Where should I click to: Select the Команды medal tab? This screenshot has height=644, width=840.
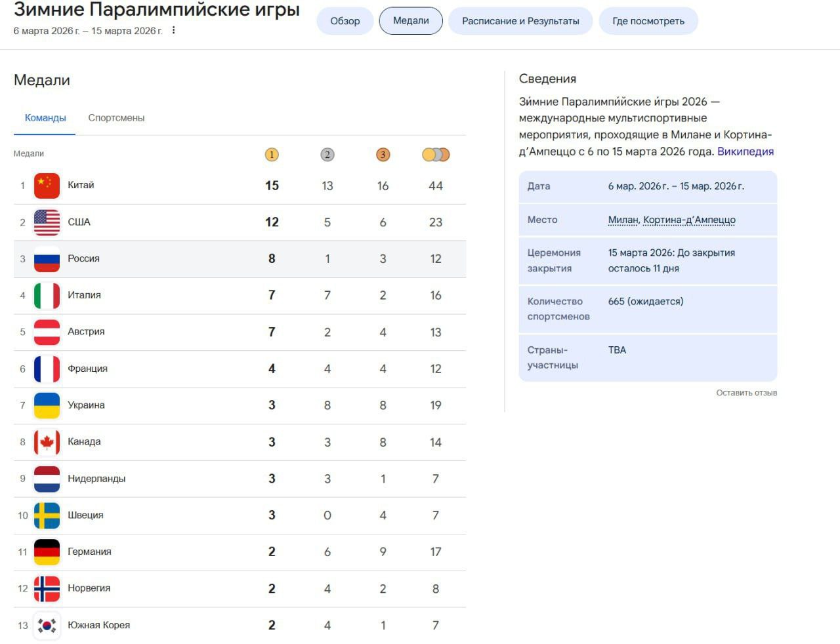pos(45,118)
